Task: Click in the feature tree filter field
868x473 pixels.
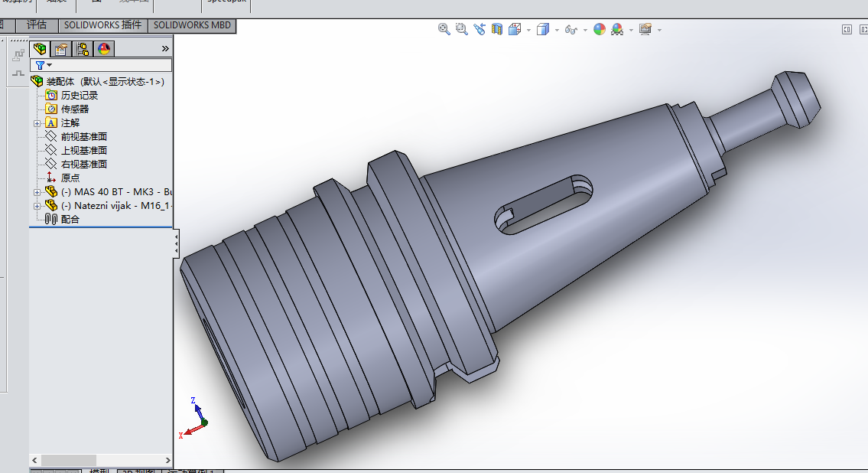Action: [x=101, y=65]
